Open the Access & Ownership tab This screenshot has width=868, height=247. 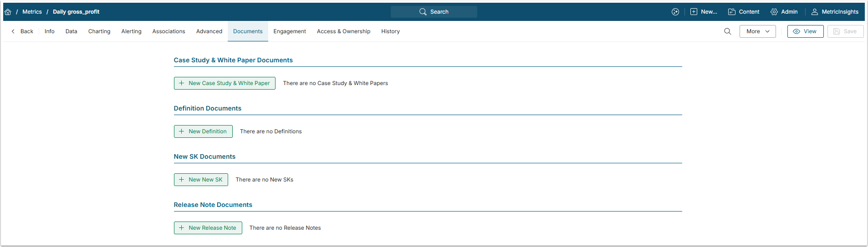(x=344, y=31)
